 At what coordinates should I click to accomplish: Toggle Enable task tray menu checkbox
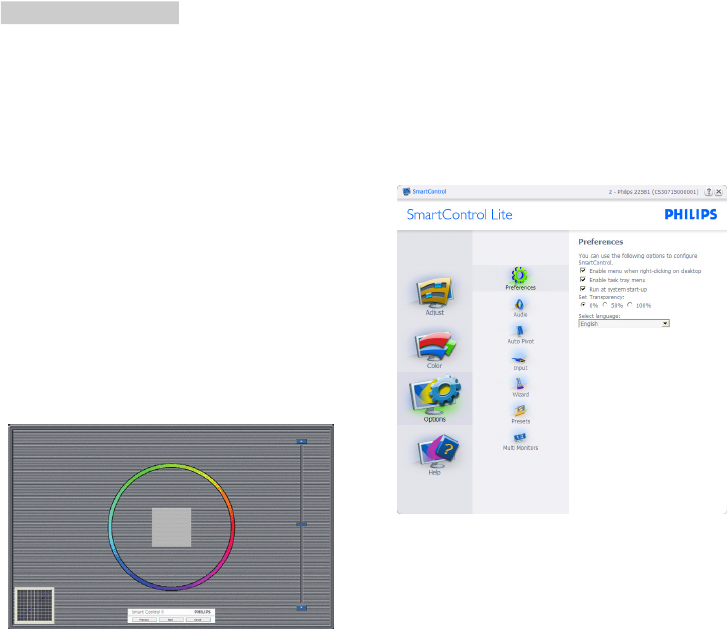(x=583, y=280)
